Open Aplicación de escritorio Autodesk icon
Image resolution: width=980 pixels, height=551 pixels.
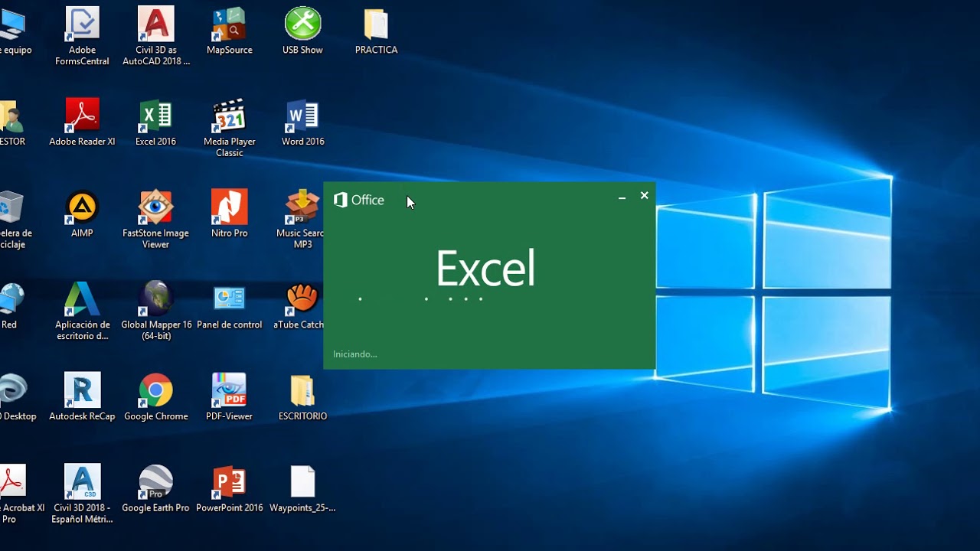tap(82, 311)
